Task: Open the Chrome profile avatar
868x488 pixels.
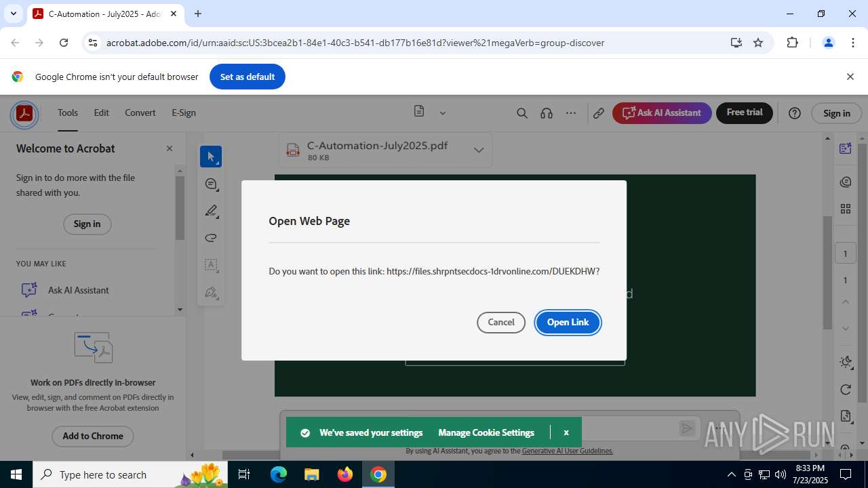Action: coord(828,43)
